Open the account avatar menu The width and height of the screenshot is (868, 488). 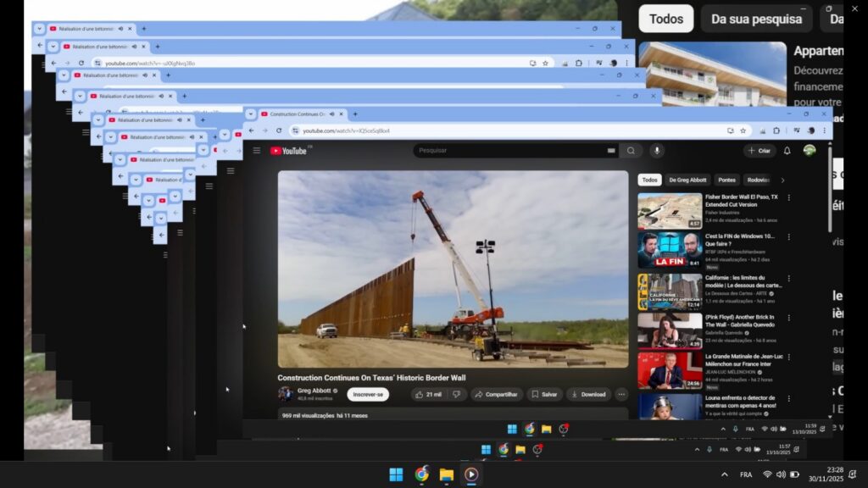[810, 151]
